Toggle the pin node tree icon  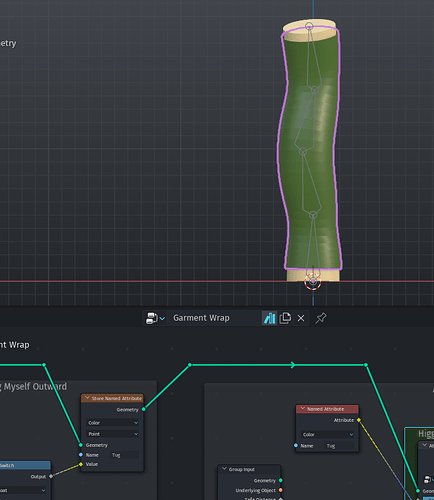coord(321,318)
